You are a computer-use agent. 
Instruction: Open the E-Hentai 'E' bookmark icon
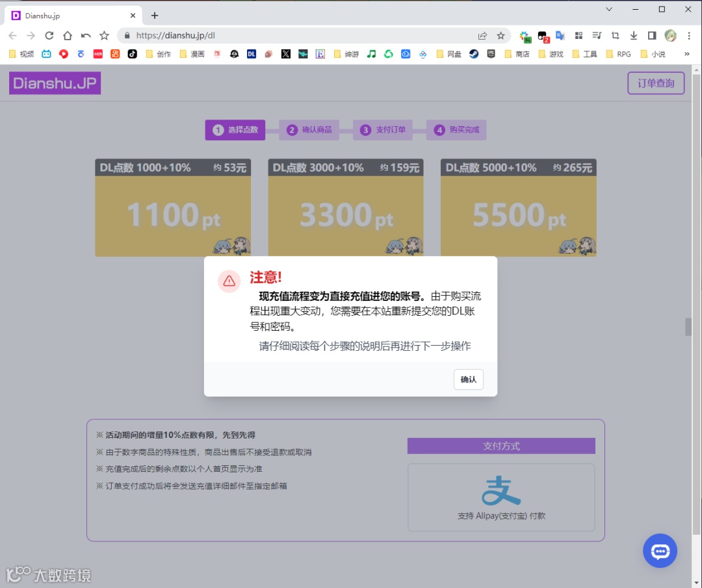tap(320, 54)
